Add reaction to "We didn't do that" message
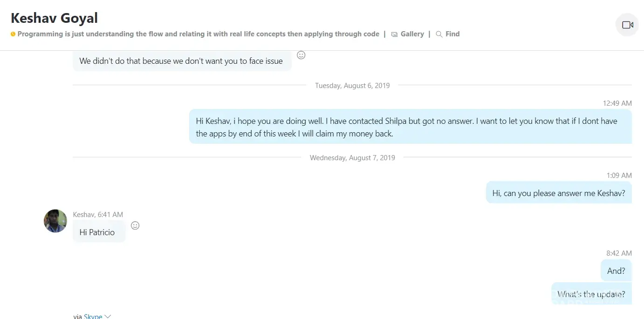The width and height of the screenshot is (644, 319). click(x=301, y=55)
